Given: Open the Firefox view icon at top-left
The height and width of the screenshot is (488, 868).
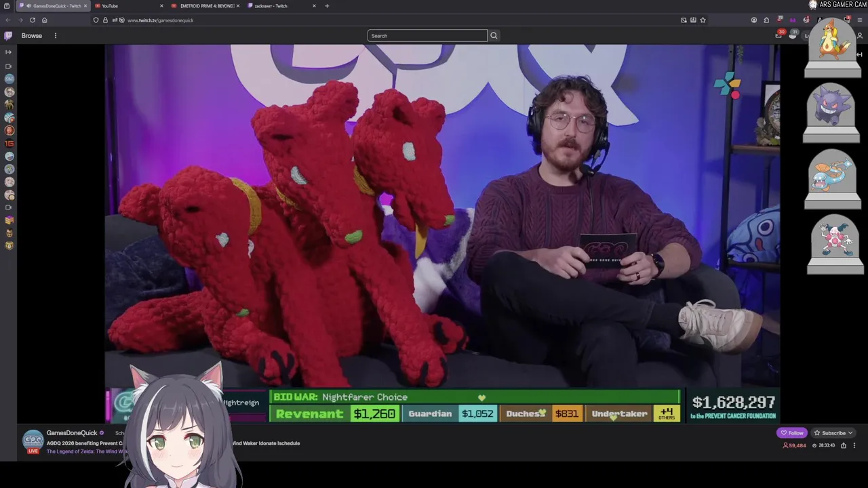Looking at the screenshot, I should (x=7, y=6).
